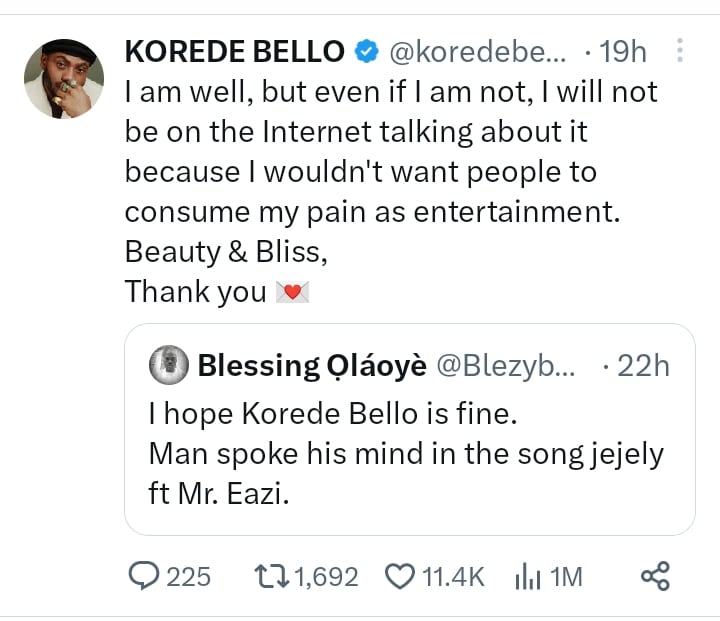Open the reply comment icon
The width and height of the screenshot is (720, 621).
coord(145,576)
